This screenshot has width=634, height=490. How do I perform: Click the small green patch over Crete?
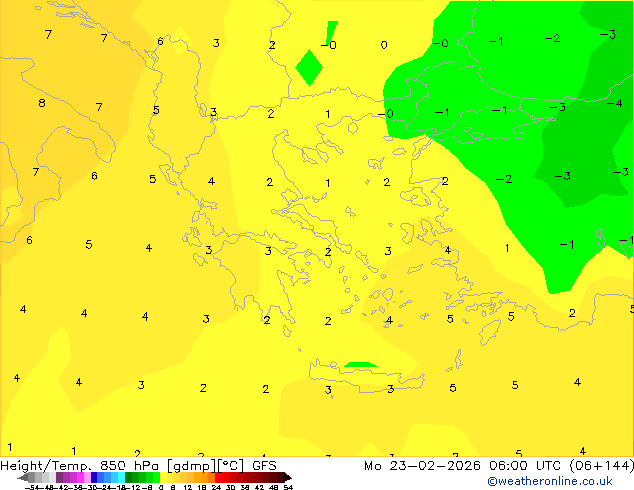[360, 365]
